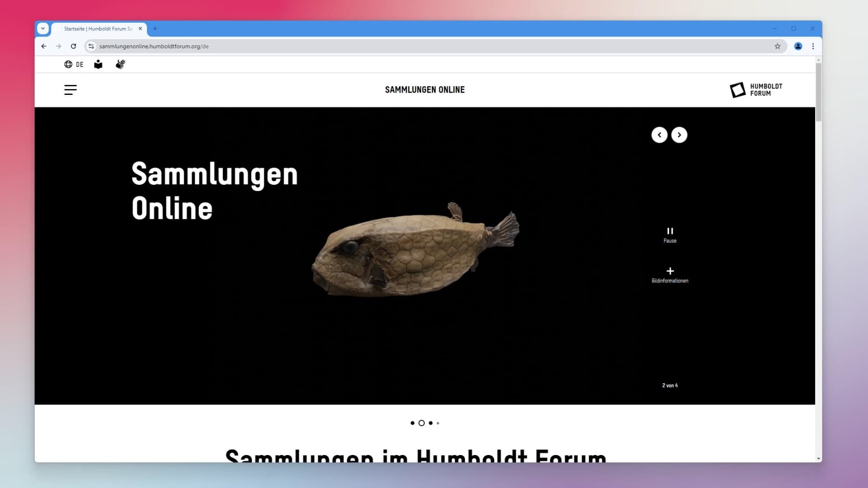The height and width of the screenshot is (488, 868).
Task: Select the Startseite Humboldt Forum tab
Action: (x=99, y=28)
